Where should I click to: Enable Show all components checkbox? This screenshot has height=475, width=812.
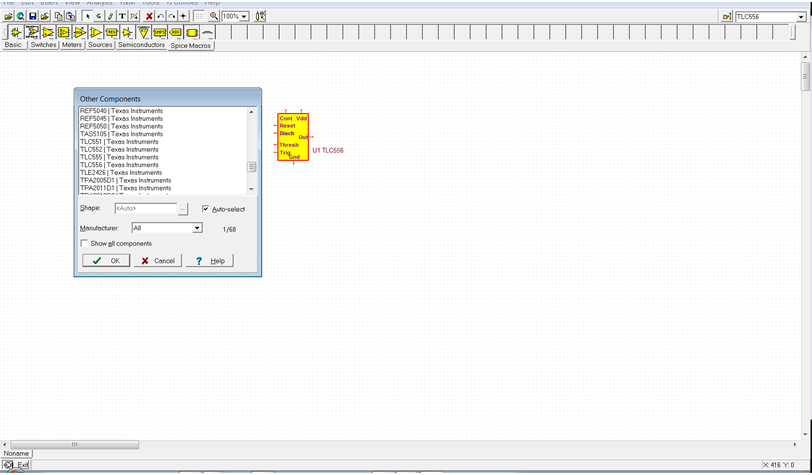click(84, 243)
